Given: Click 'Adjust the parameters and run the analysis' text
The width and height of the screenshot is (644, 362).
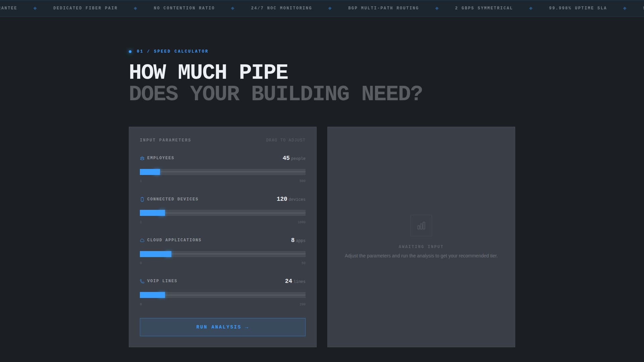Looking at the screenshot, I should coord(421,256).
